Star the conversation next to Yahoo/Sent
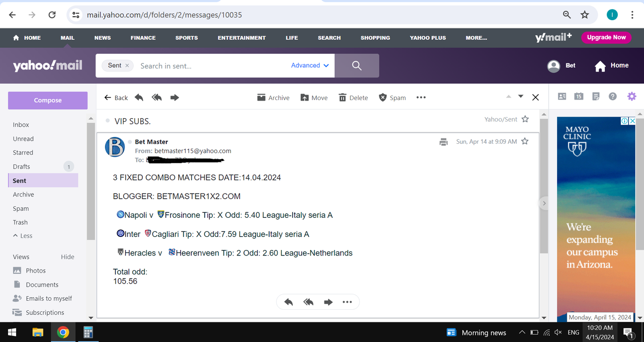 [525, 119]
